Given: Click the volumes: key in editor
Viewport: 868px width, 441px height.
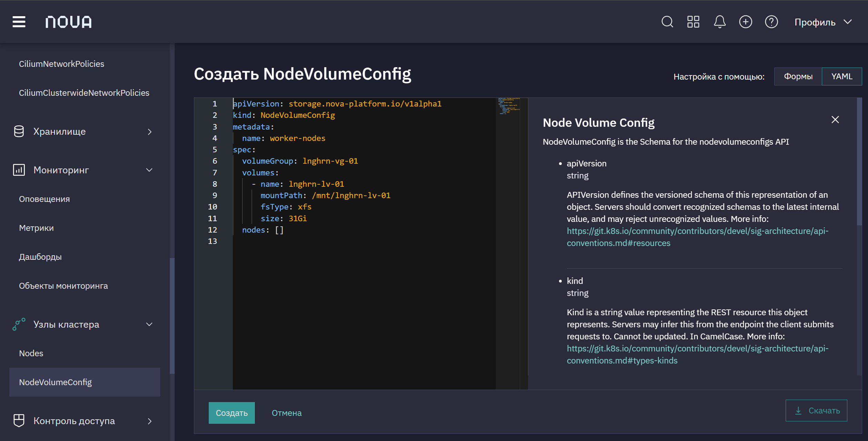Looking at the screenshot, I should coord(260,173).
